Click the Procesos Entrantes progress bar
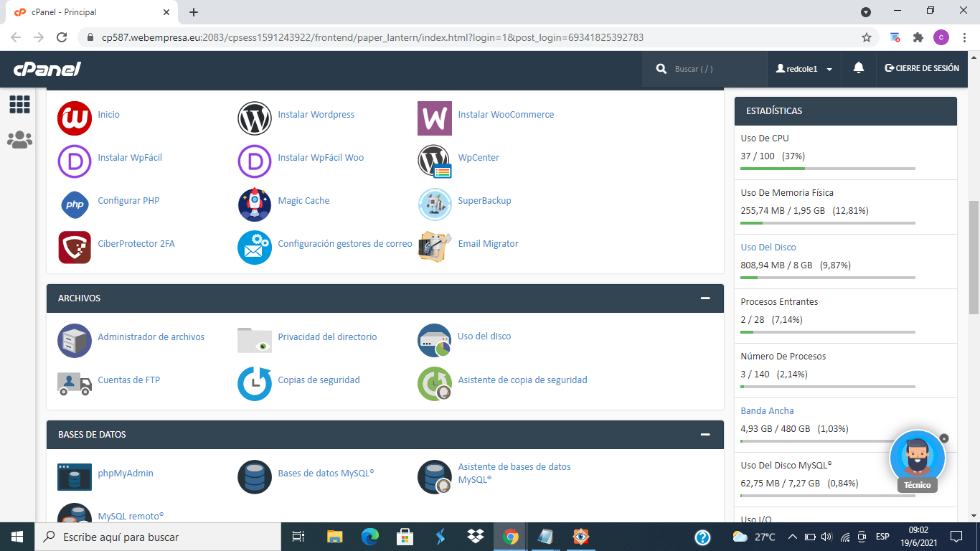This screenshot has height=551, width=980. pyautogui.click(x=828, y=332)
